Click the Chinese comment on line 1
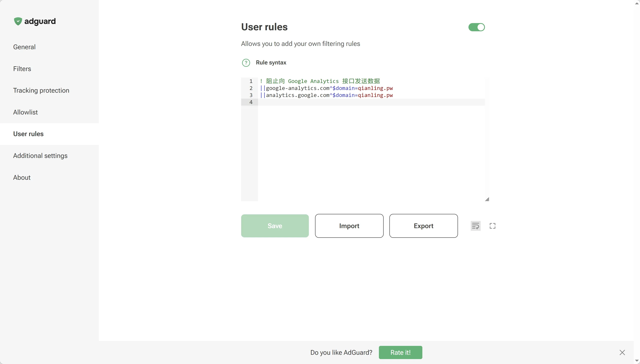Image resolution: width=640 pixels, height=364 pixels. point(320,81)
